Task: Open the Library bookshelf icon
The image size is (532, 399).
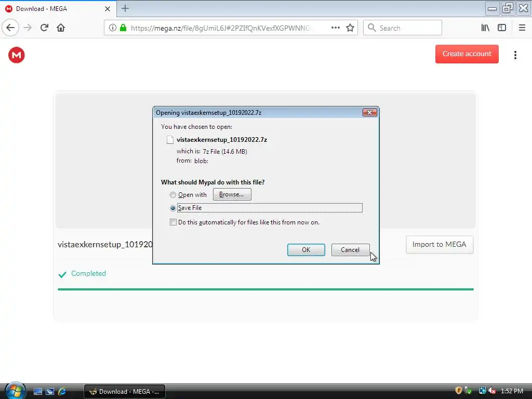Action: coord(485,28)
